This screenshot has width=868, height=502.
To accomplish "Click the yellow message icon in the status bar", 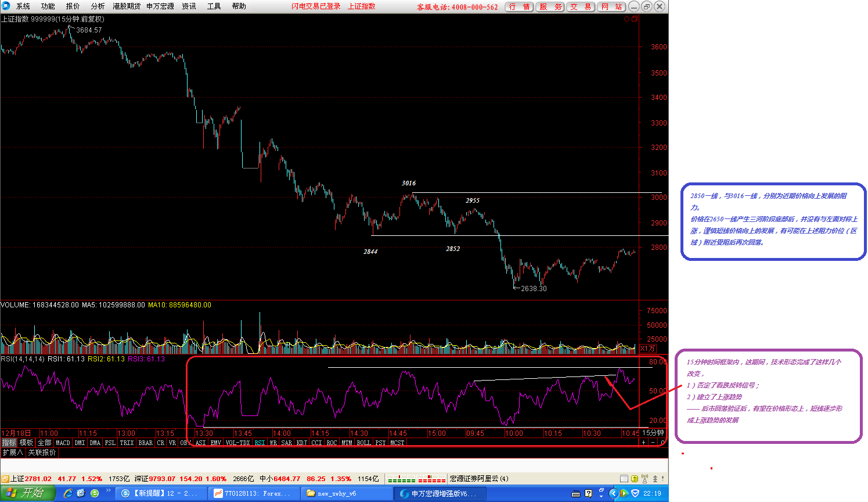I will [x=635, y=479].
